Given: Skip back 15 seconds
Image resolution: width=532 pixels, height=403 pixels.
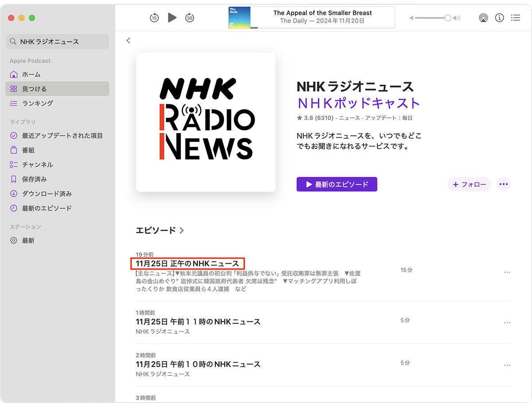Looking at the screenshot, I should [x=154, y=18].
